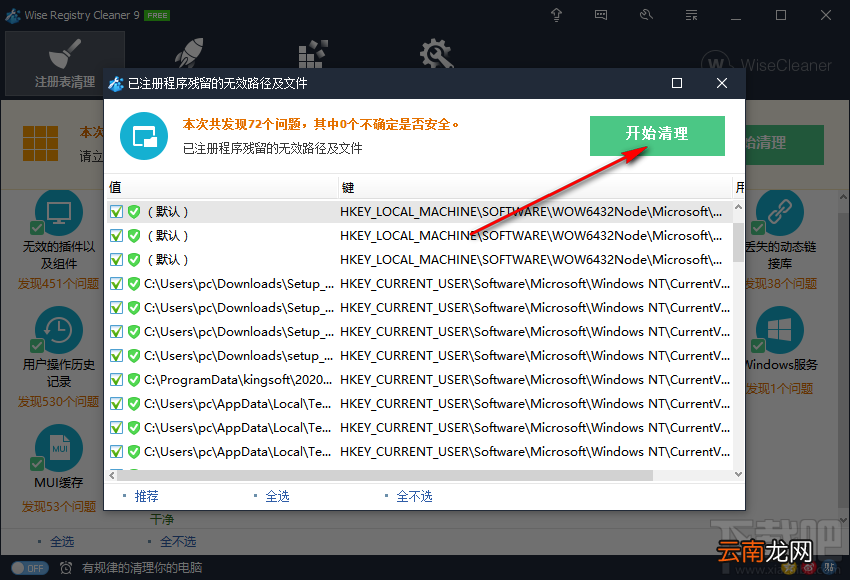850x580 pixels.
Task: Open the registry defrag blocks tab
Action: pos(313,54)
